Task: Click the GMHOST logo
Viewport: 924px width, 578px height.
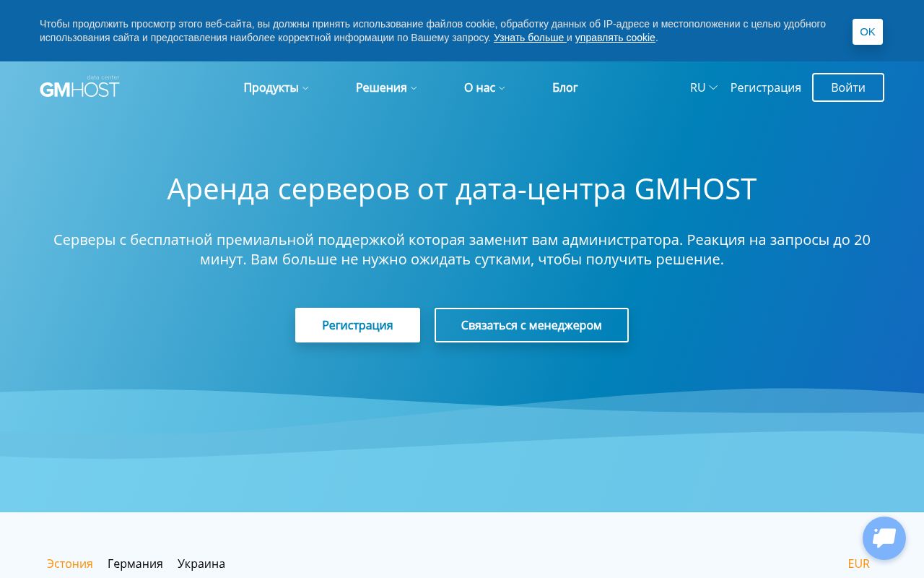Action: pyautogui.click(x=79, y=87)
